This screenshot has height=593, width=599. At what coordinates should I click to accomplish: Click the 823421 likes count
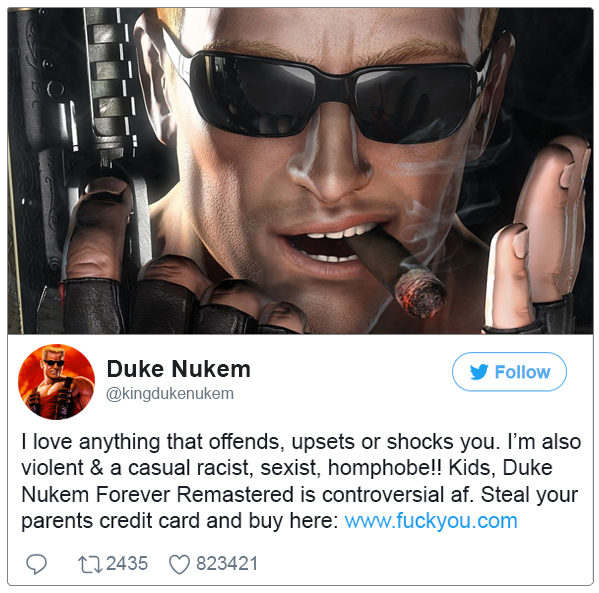(x=227, y=564)
